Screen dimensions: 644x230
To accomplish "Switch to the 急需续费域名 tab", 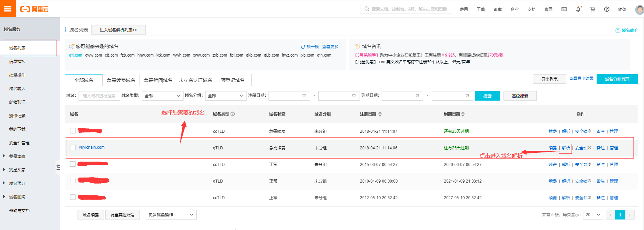I will pos(121,80).
